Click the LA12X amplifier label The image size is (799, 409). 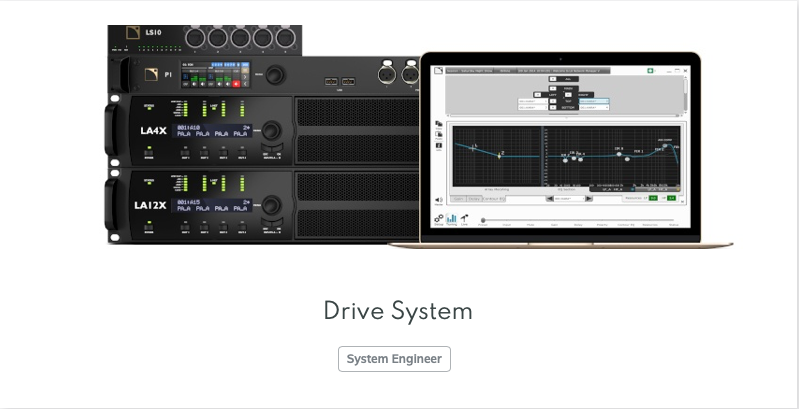150,206
